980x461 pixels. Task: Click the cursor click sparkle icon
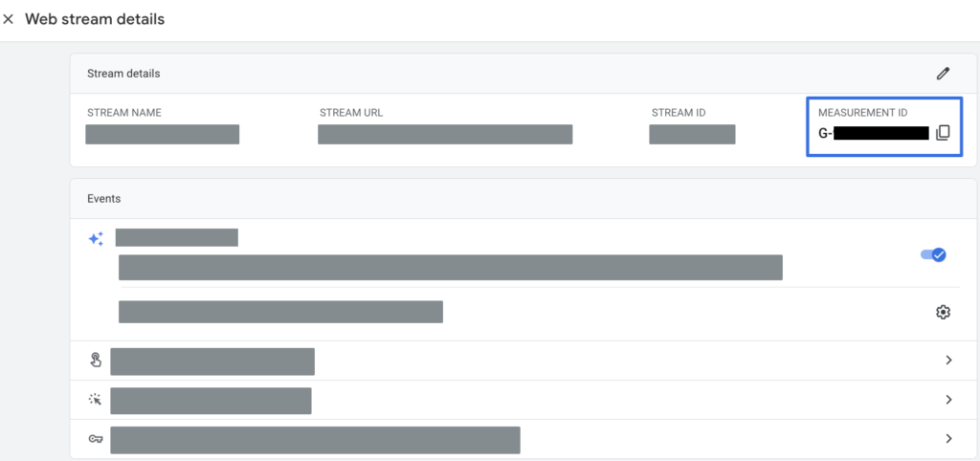click(x=95, y=399)
